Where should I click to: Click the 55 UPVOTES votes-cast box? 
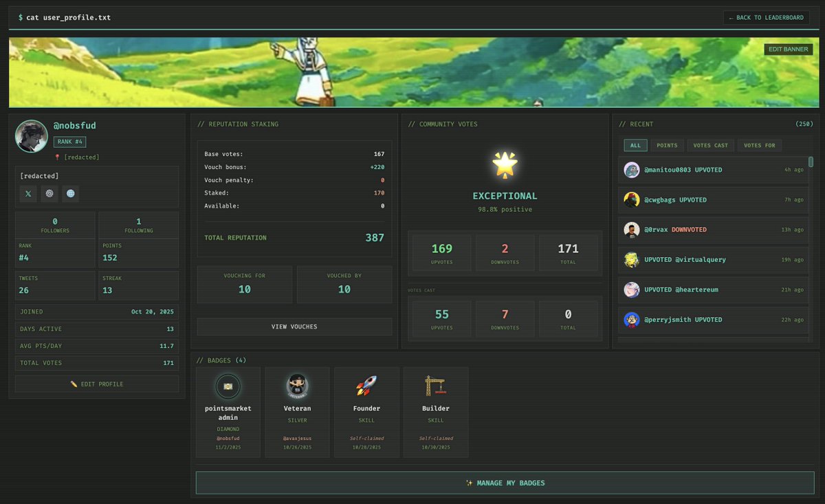pos(442,318)
